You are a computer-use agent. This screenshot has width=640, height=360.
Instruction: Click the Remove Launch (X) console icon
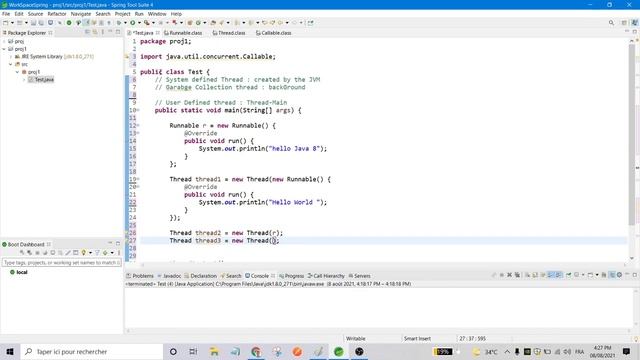509,275
